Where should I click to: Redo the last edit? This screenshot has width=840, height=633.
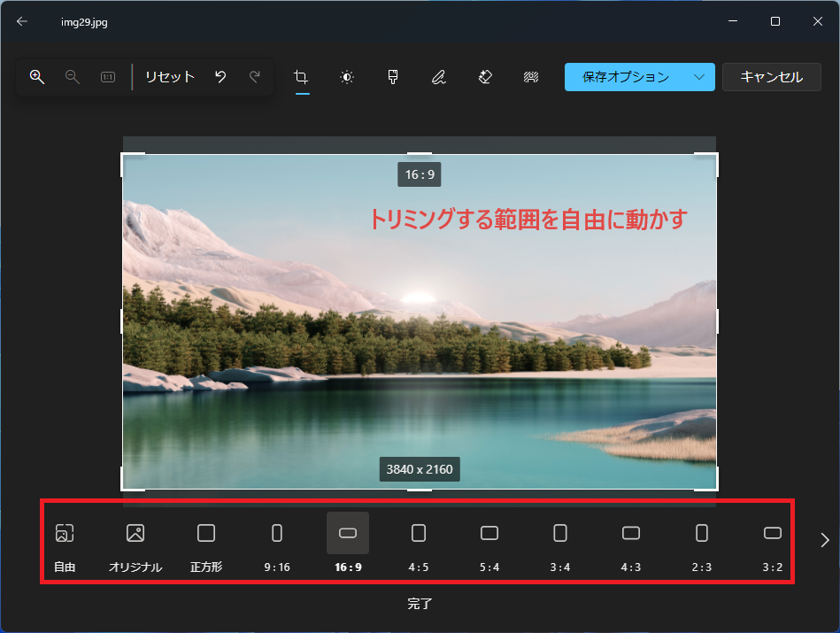[x=255, y=77]
